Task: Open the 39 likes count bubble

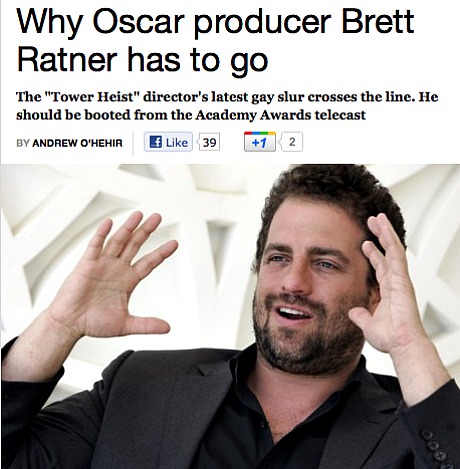Action: (209, 142)
